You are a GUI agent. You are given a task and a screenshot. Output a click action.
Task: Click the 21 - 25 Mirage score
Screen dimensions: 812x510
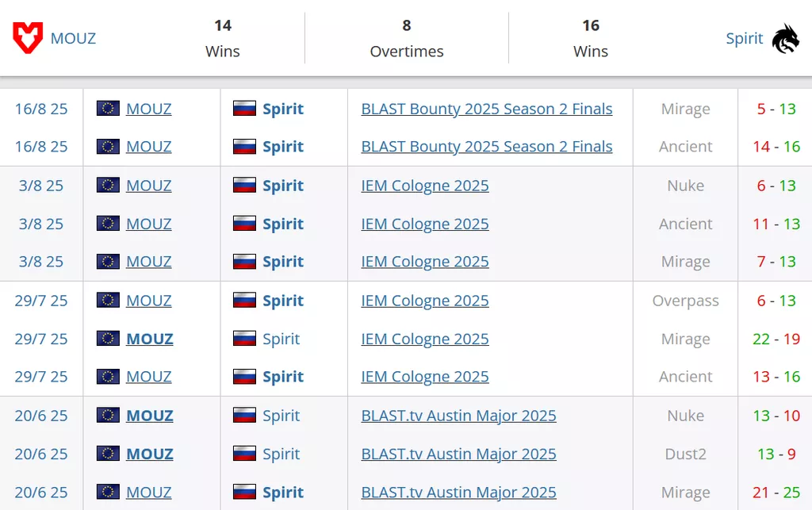(776, 493)
